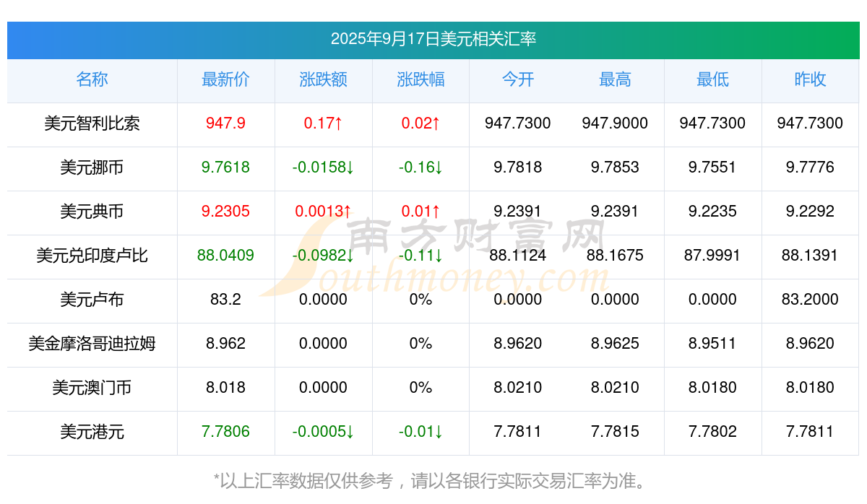Select the 今开 column header
Screen dimensions: 867x504
click(x=518, y=79)
